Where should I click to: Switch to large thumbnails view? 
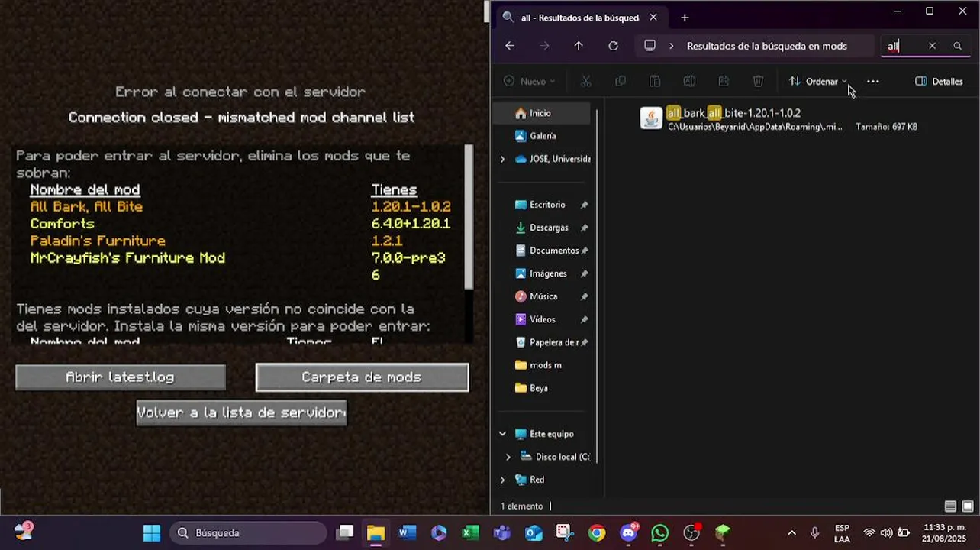coord(967,506)
